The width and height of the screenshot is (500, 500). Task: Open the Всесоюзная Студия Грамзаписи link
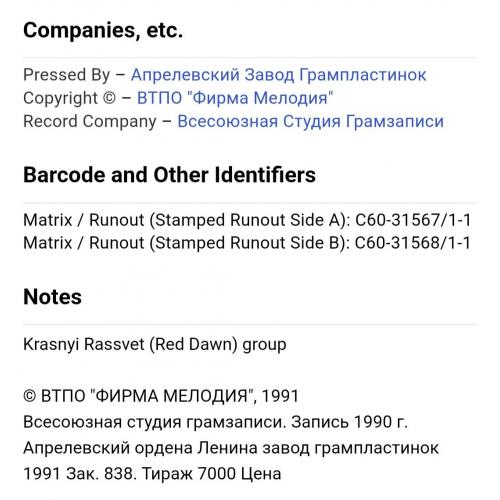click(x=310, y=121)
